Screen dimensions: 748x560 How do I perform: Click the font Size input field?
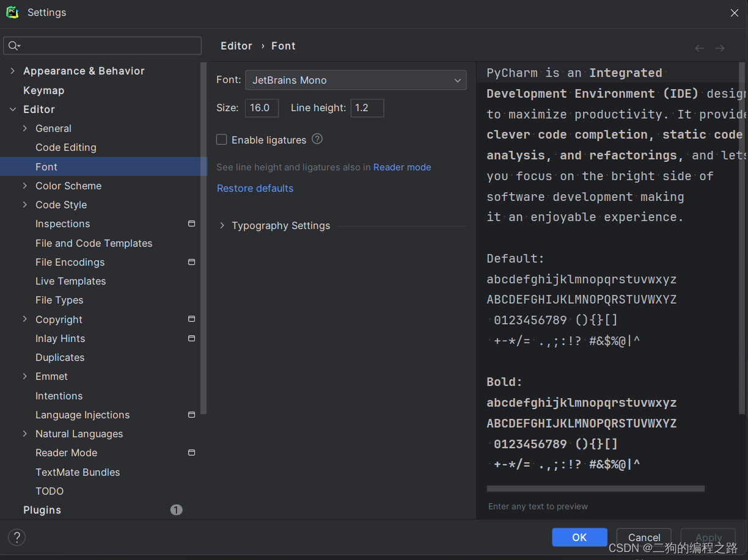pos(262,108)
